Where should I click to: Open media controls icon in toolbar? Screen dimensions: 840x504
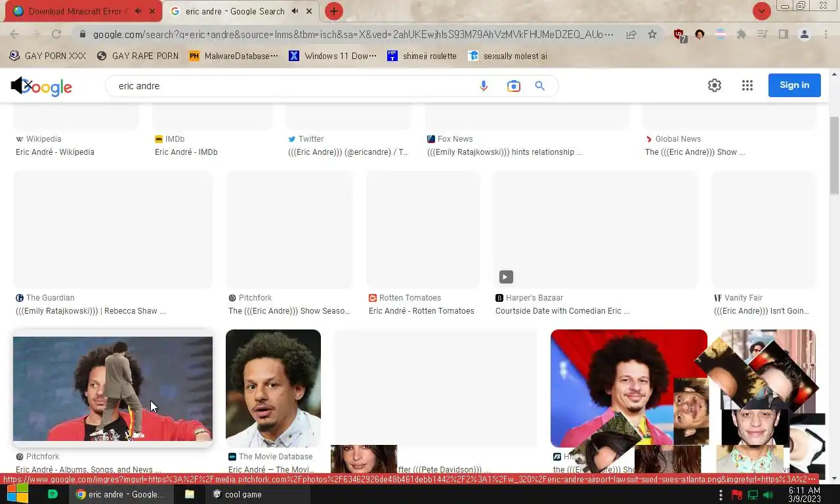tap(762, 34)
